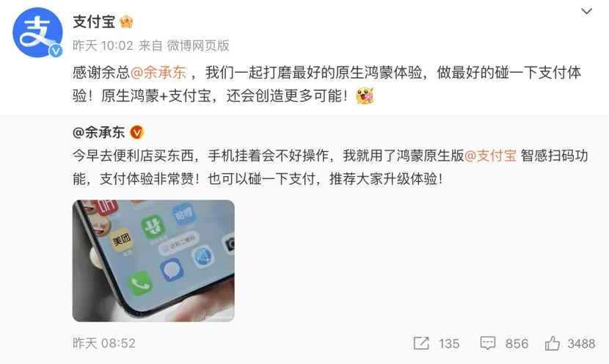The width and height of the screenshot is (609, 364).
Task: Click the orange verified V badge
Action: click(136, 133)
